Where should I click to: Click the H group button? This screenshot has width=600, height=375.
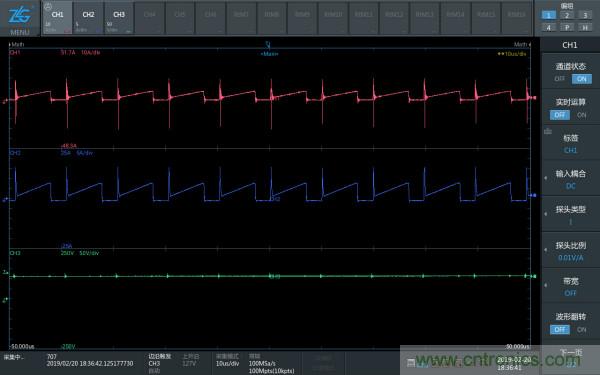[x=585, y=28]
